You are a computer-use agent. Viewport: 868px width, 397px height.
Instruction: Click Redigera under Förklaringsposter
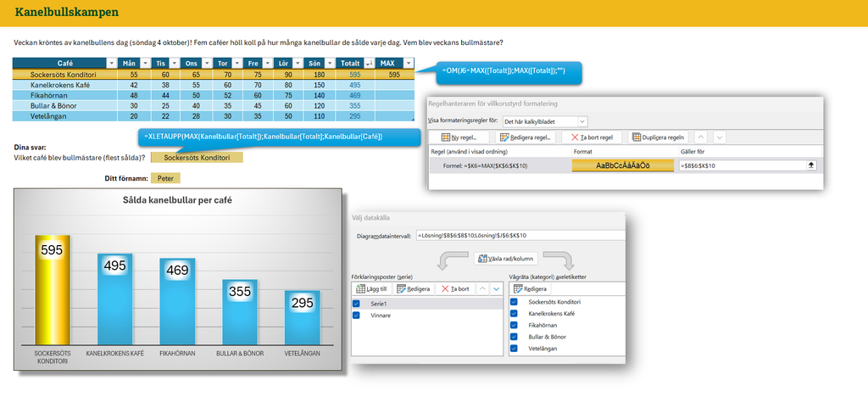(414, 288)
